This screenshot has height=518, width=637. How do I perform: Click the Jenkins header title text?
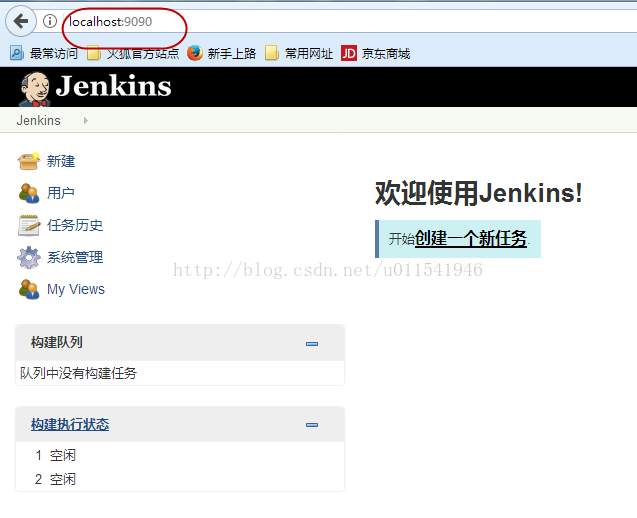(x=113, y=86)
